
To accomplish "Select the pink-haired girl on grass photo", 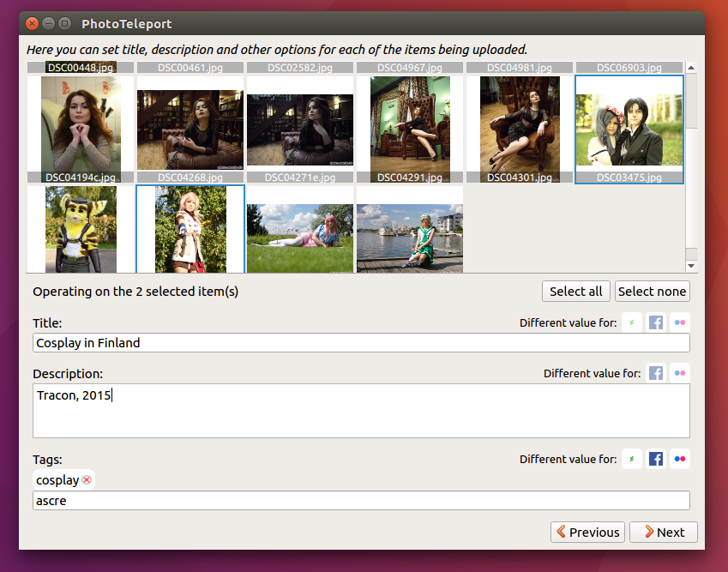I will [x=300, y=229].
